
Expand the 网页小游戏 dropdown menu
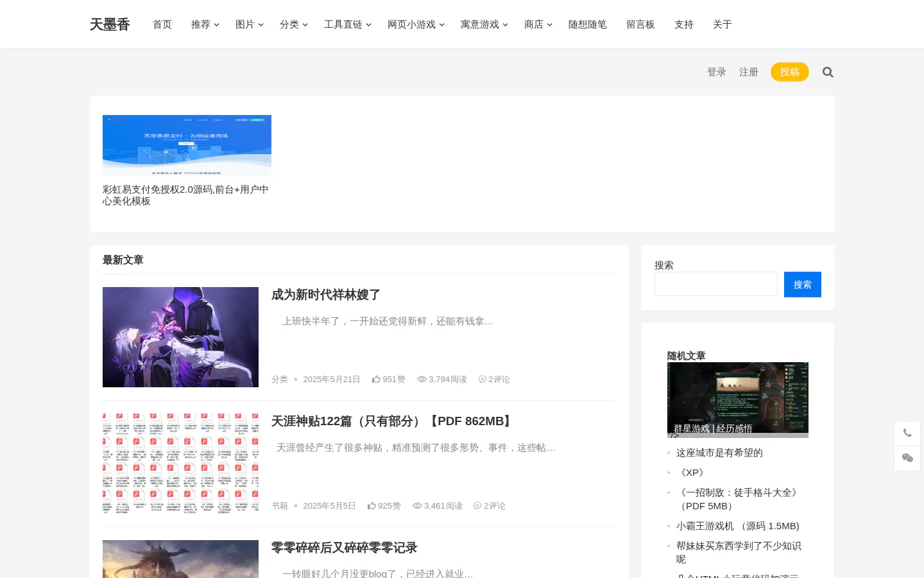point(416,24)
